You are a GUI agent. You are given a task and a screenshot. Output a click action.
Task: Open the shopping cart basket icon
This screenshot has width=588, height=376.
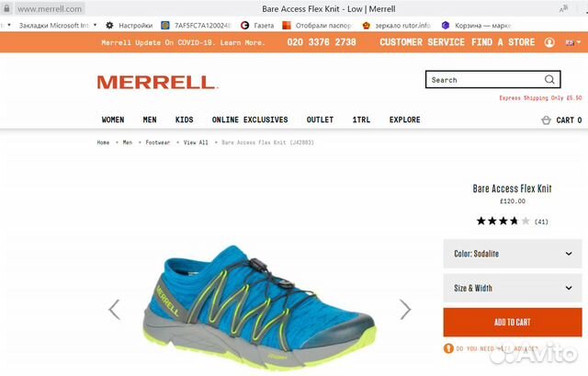coord(546,120)
